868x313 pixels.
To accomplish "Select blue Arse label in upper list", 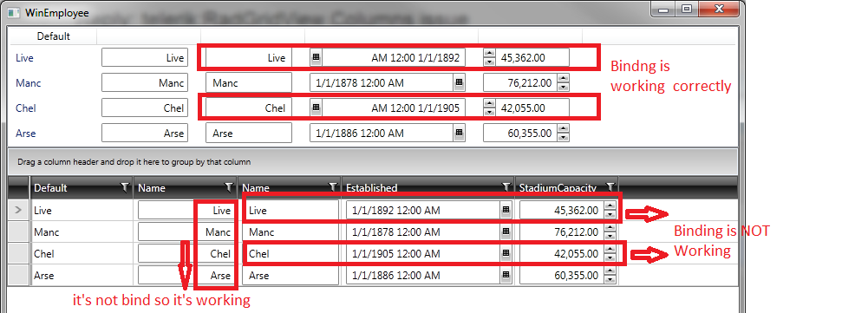I will pyautogui.click(x=26, y=133).
